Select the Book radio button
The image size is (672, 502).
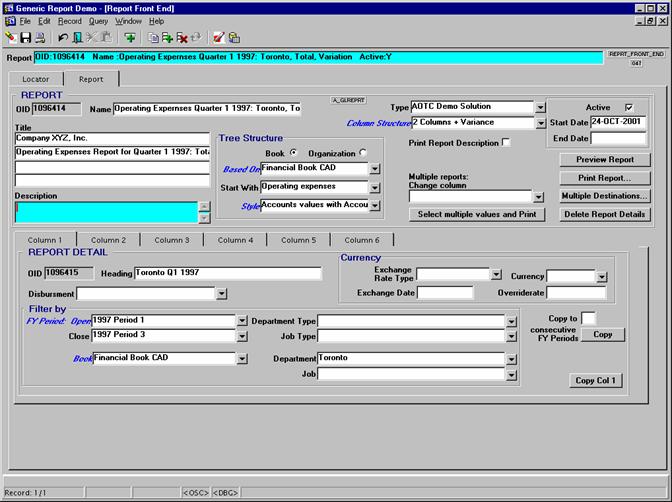(x=293, y=153)
